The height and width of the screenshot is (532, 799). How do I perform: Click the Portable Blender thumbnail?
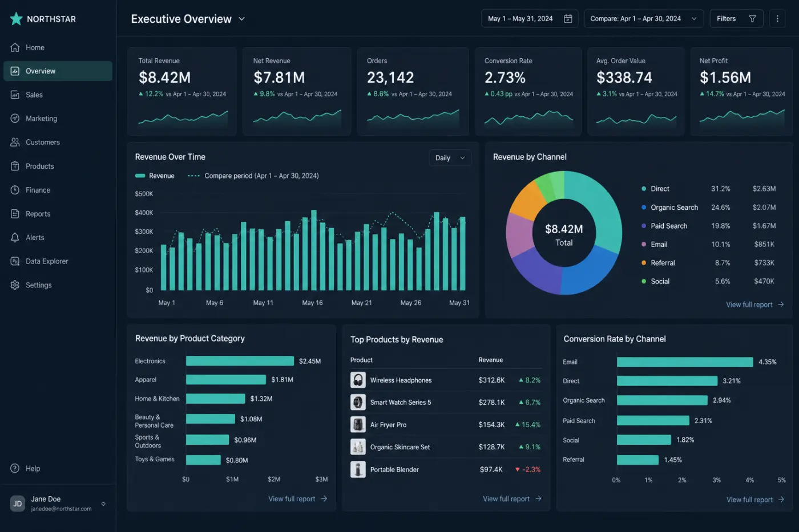(358, 469)
